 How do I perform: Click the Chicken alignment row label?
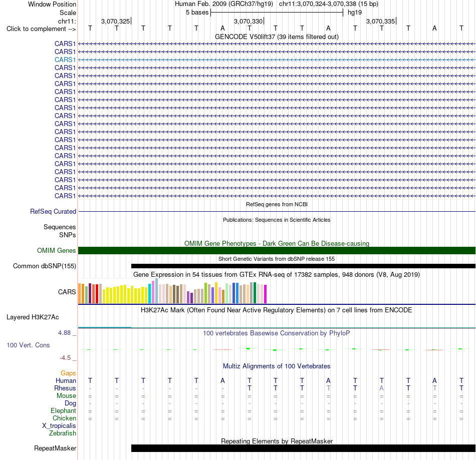point(64,418)
